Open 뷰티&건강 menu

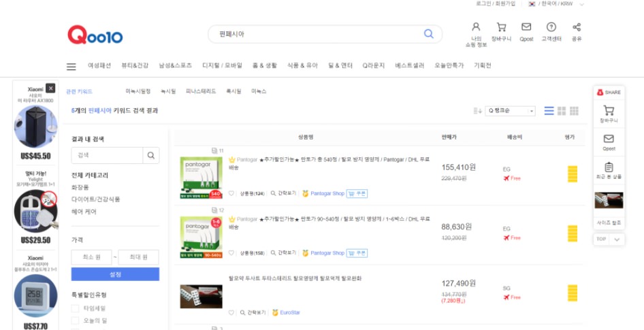point(135,65)
